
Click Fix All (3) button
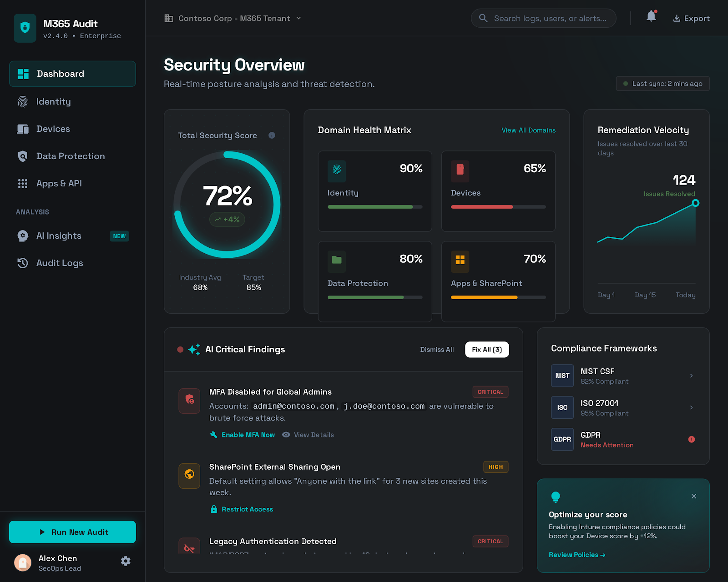click(x=487, y=349)
